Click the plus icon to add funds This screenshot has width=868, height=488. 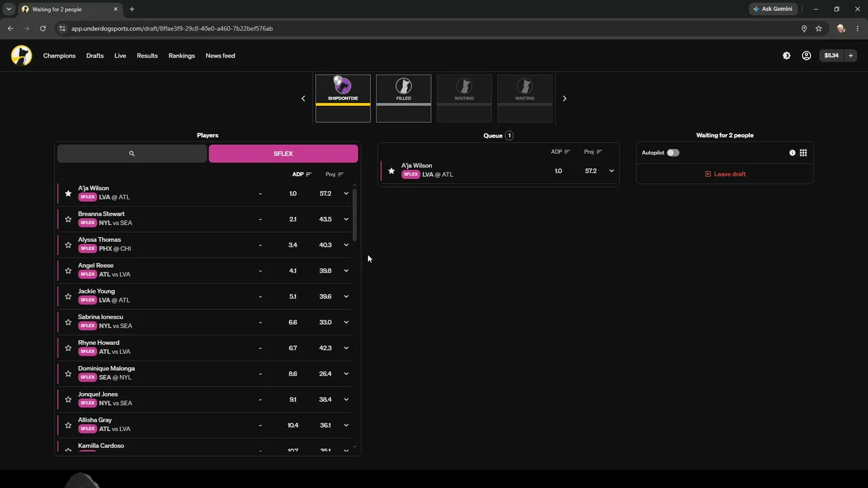pos(850,56)
